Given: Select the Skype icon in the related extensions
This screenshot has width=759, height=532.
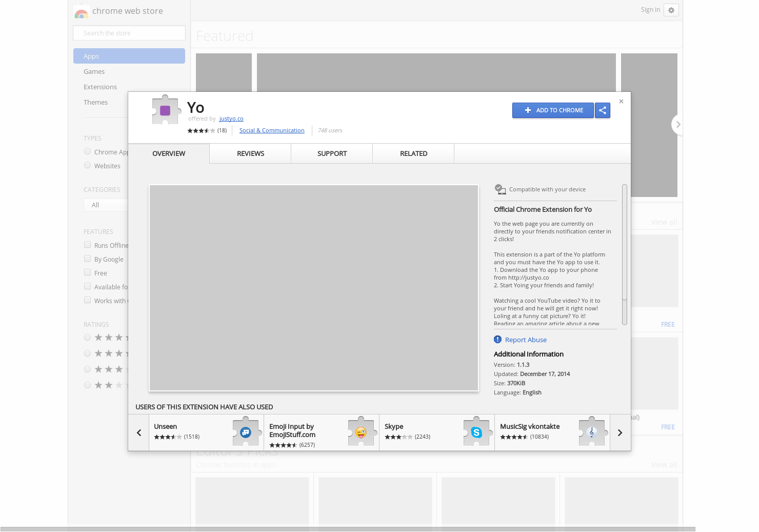Looking at the screenshot, I should [476, 432].
